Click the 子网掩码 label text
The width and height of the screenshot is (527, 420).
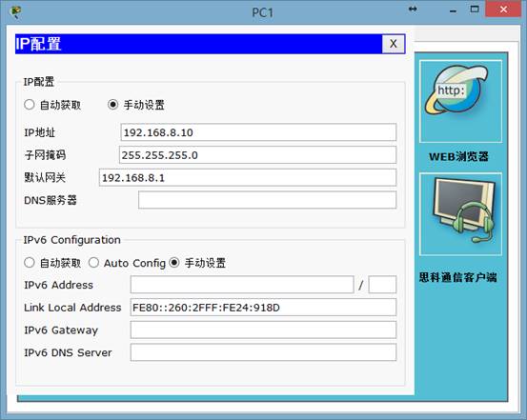[45, 155]
